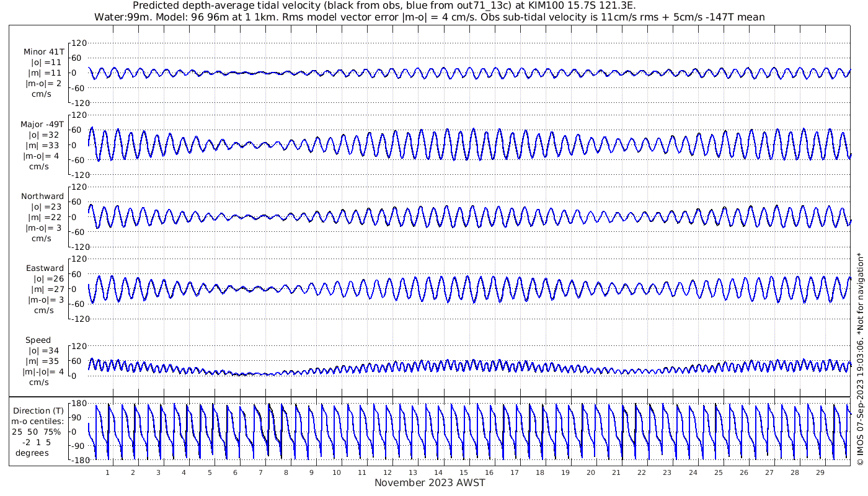The height and width of the screenshot is (496, 868).
Task: Click day 10 on the x-axis
Action: (x=337, y=472)
